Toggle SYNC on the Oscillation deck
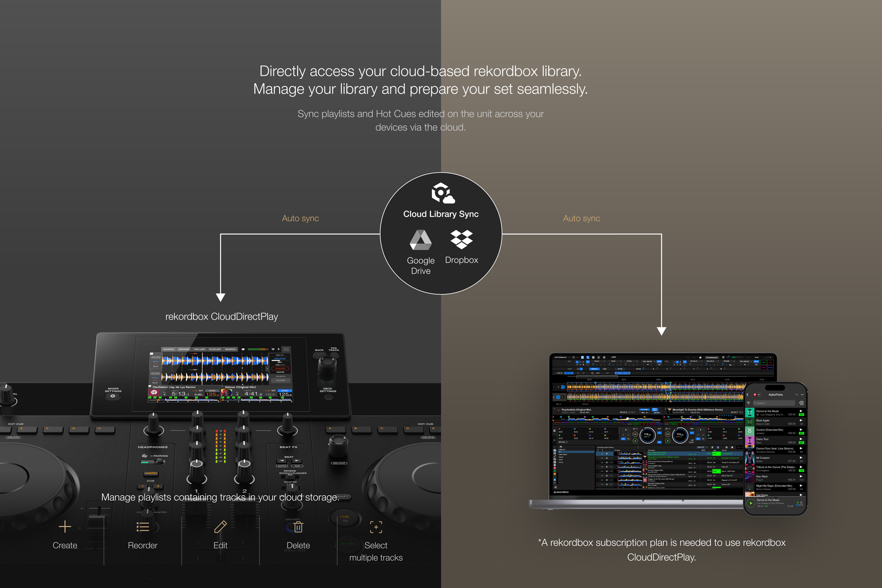Viewport: 882px width, 588px height. pyautogui.click(x=212, y=390)
